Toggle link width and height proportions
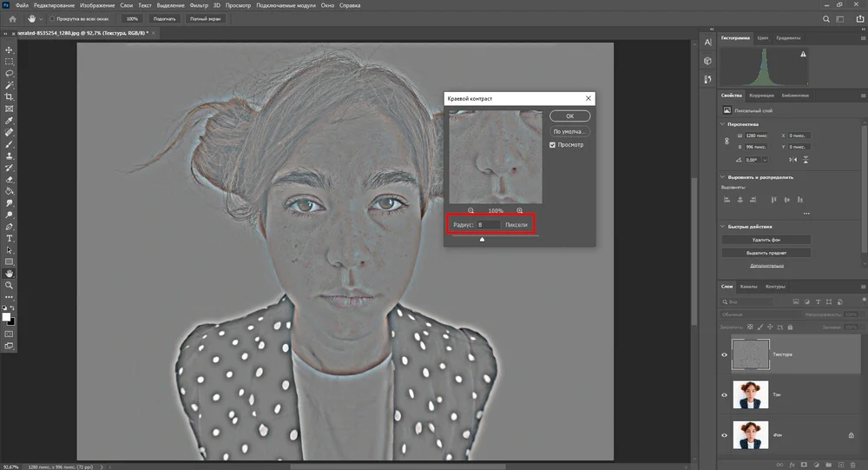 [x=727, y=142]
